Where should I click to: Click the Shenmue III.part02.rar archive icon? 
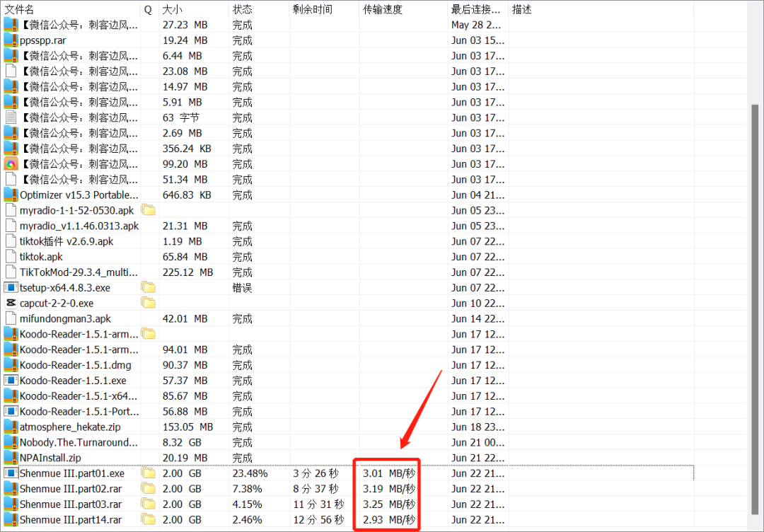coord(11,489)
